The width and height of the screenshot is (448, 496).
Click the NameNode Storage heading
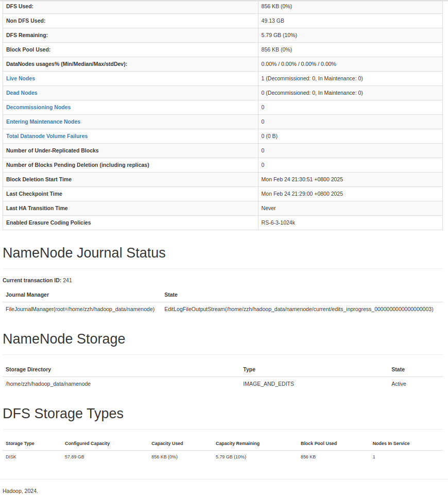coord(64,339)
